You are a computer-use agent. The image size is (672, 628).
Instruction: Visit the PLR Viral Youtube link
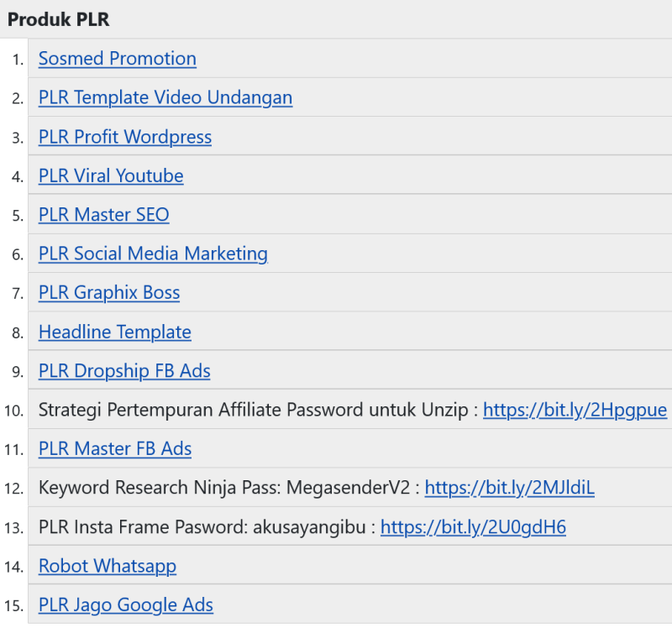[111, 175]
